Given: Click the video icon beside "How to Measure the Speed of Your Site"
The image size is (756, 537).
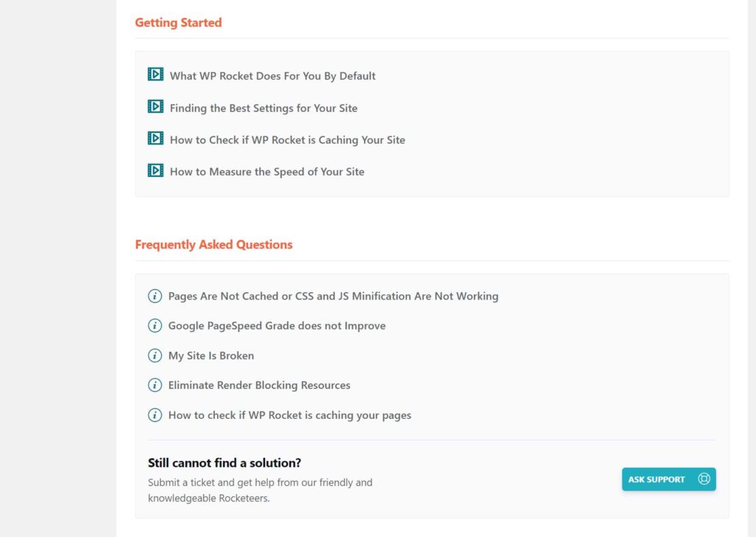Looking at the screenshot, I should point(155,170).
